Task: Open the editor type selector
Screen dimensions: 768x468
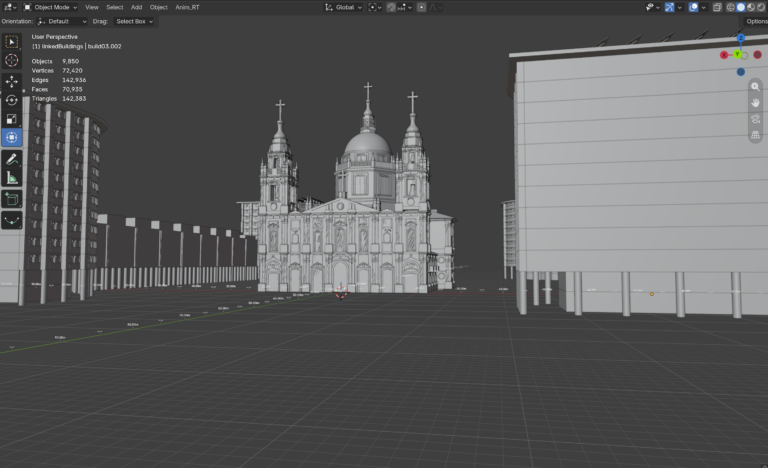Action: pyautogui.click(x=10, y=7)
